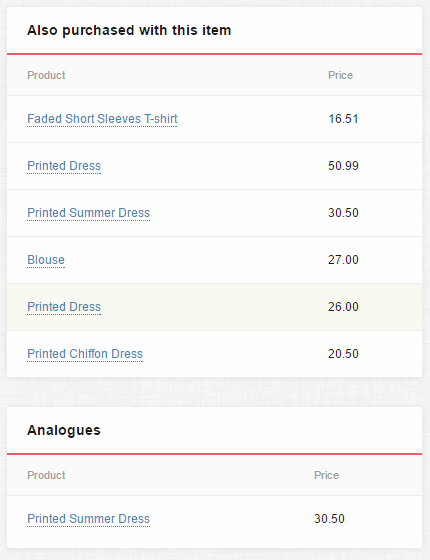The image size is (430, 560).
Task: Follow the Blouse product link
Action: coord(46,260)
